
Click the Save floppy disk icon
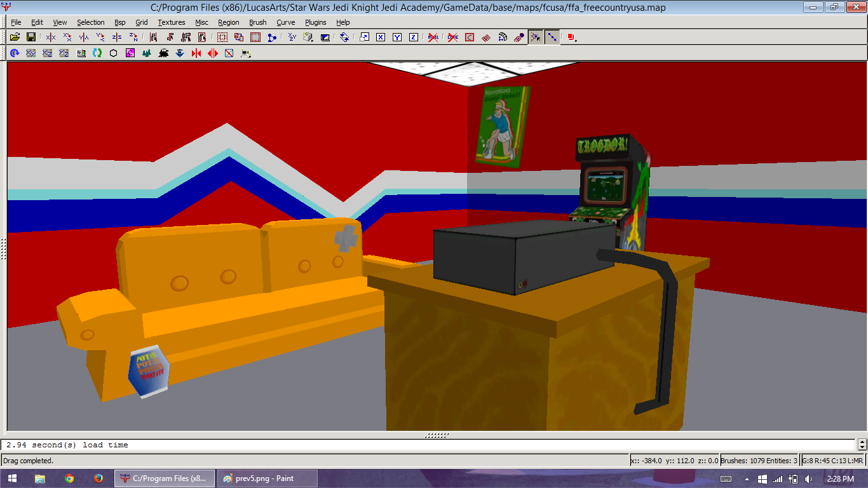pos(31,37)
